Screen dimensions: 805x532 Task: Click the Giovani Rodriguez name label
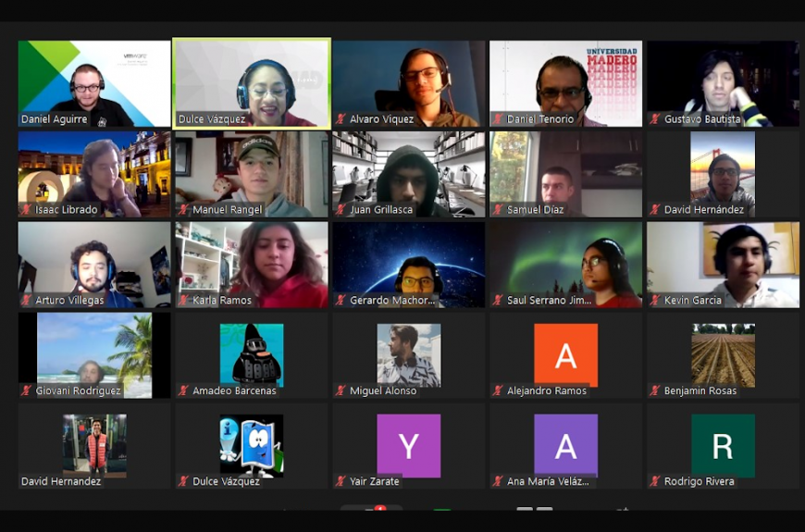coord(78,391)
